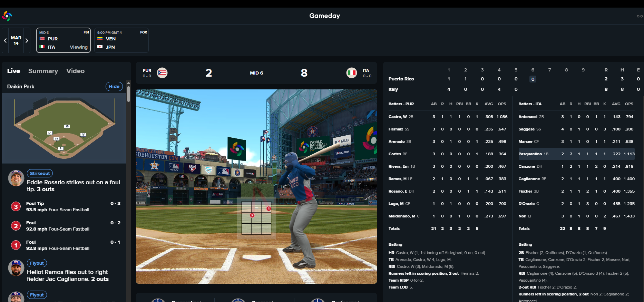Click Italy team name in linescore
644x302 pixels.
393,89
